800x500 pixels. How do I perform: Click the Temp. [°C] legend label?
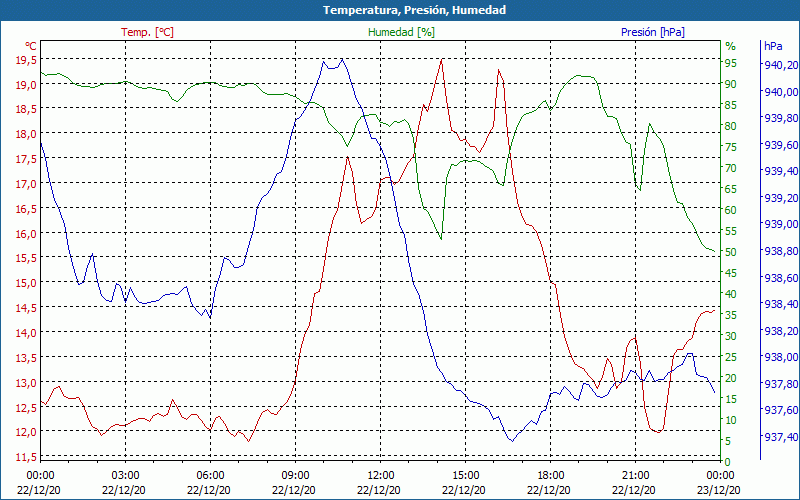pyautogui.click(x=147, y=32)
